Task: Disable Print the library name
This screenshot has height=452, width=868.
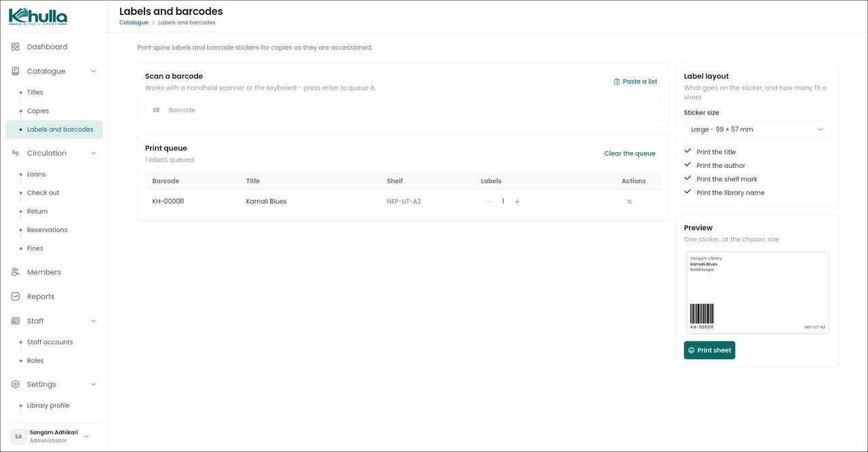Action: click(x=724, y=193)
